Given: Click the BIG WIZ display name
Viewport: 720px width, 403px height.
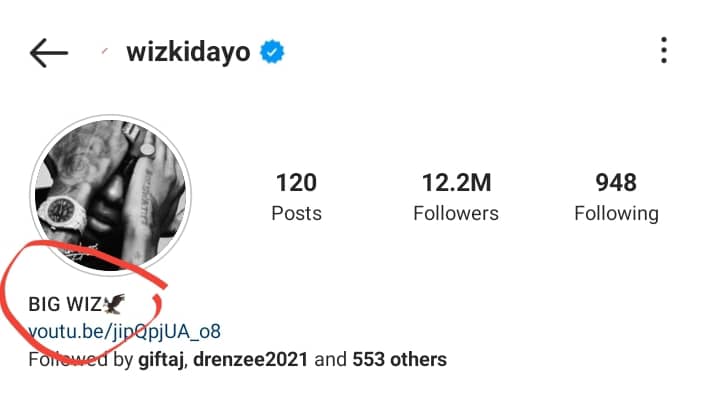Looking at the screenshot, I should pos(65,304).
